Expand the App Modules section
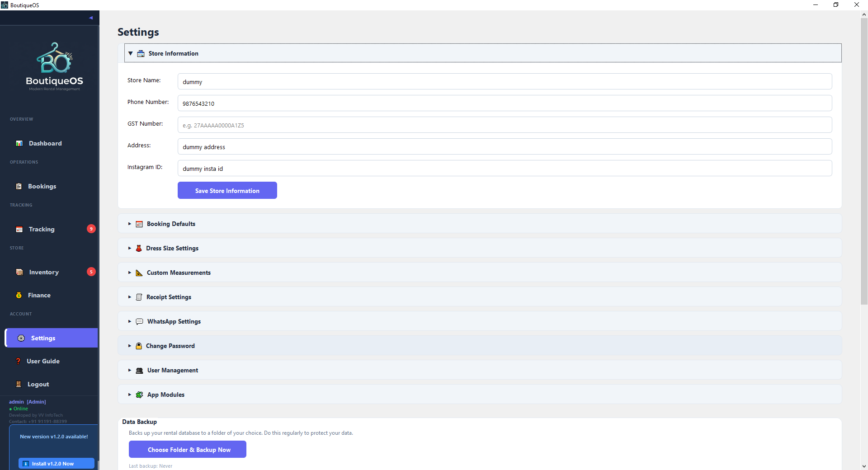The width and height of the screenshot is (868, 470). click(x=480, y=395)
